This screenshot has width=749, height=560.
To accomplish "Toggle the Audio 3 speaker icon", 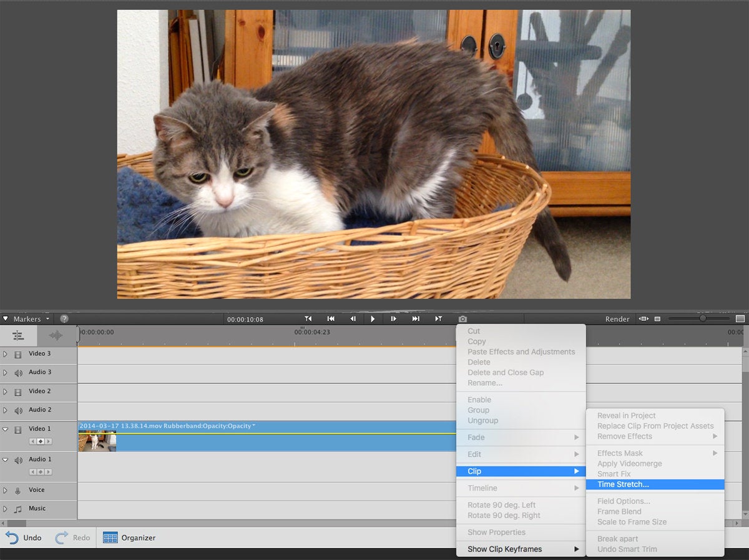I will [x=18, y=373].
